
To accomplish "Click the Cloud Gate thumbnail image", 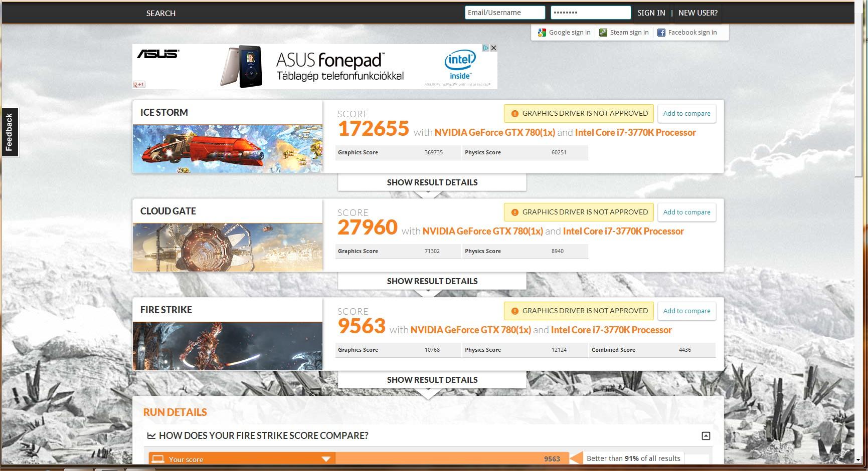I will click(228, 248).
